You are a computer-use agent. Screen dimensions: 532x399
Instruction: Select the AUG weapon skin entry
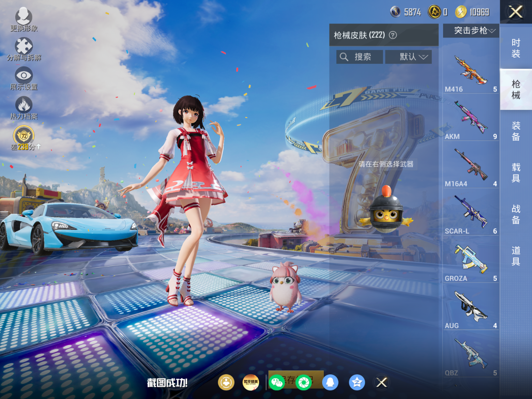471,307
